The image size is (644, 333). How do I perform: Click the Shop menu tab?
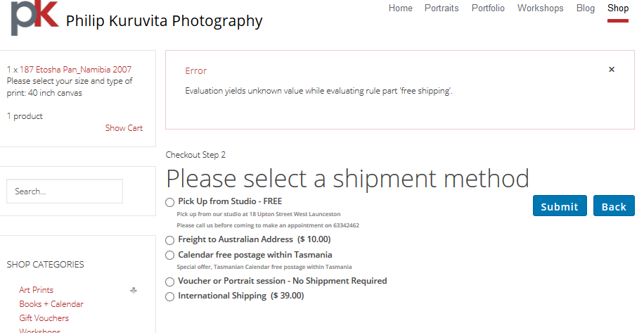pos(618,8)
